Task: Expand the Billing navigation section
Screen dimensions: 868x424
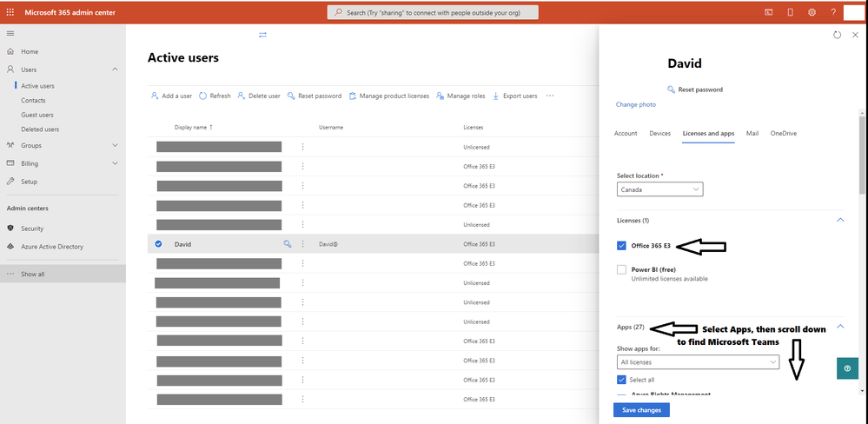Action: point(116,163)
